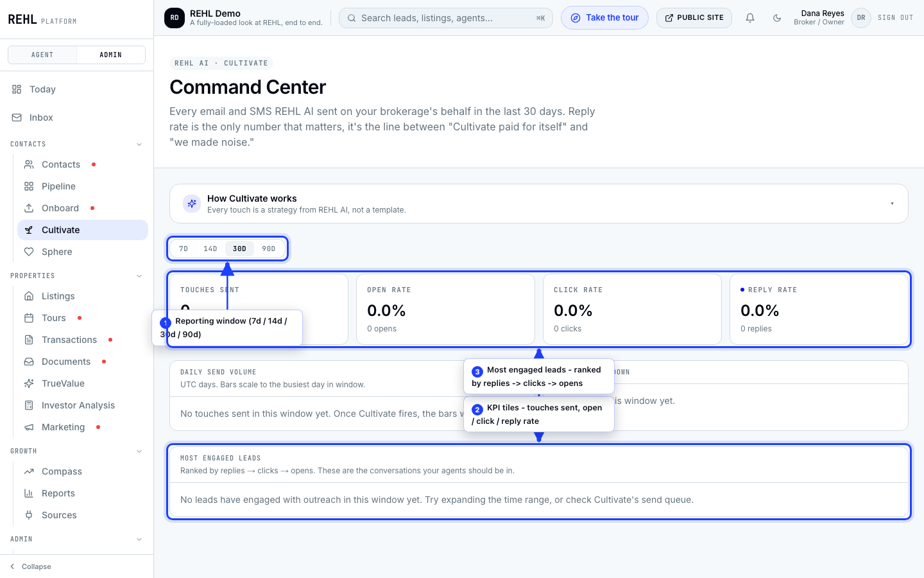
Task: Click the Transactions document icon
Action: point(29,340)
